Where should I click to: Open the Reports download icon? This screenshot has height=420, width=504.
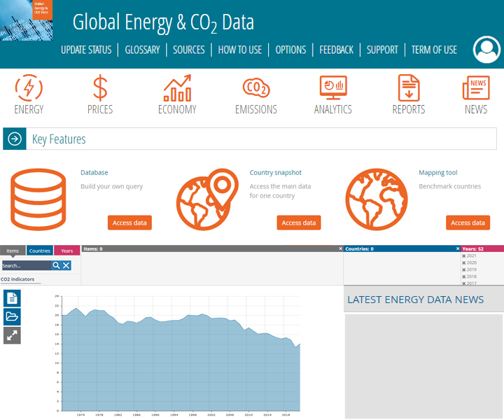point(408,88)
